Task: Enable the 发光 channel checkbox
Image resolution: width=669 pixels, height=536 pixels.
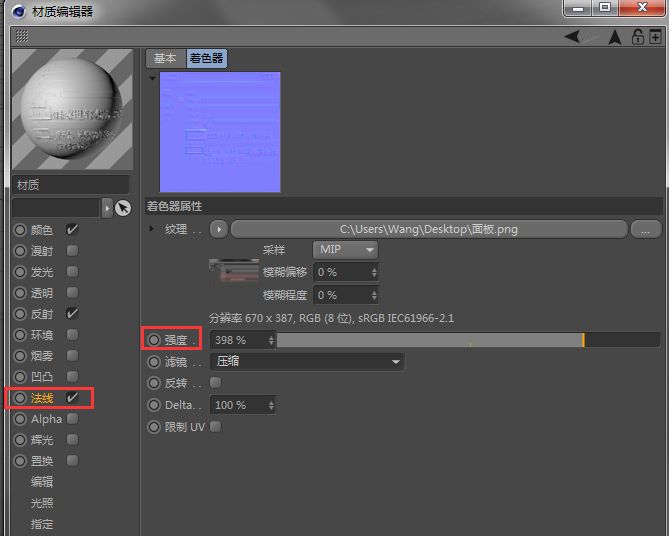Action: coord(73,271)
